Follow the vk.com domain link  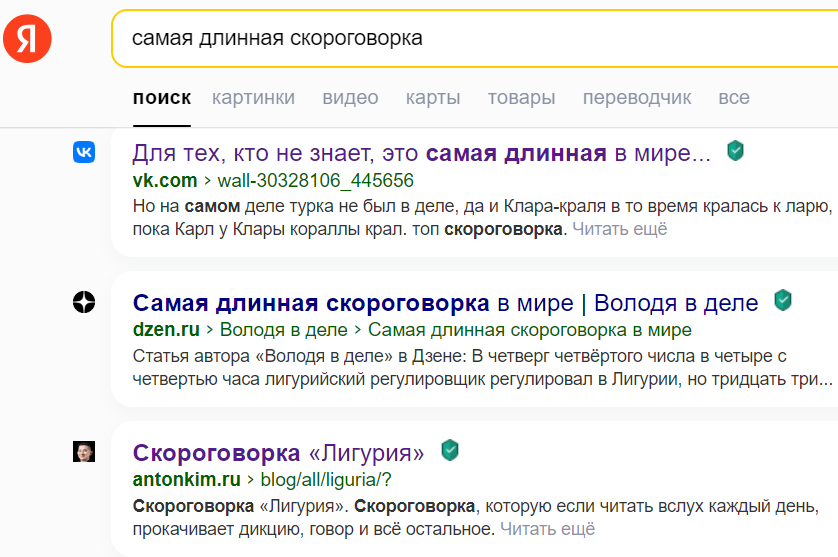point(165,181)
